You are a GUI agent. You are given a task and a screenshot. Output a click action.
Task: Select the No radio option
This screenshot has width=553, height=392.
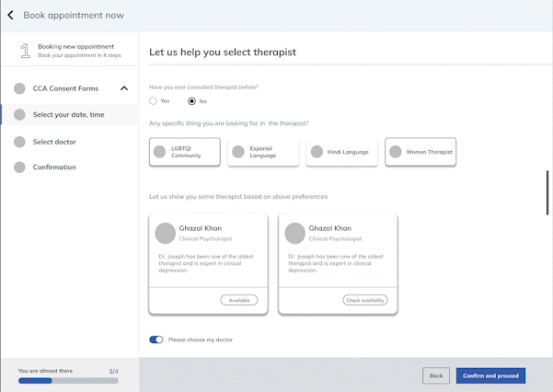click(191, 100)
